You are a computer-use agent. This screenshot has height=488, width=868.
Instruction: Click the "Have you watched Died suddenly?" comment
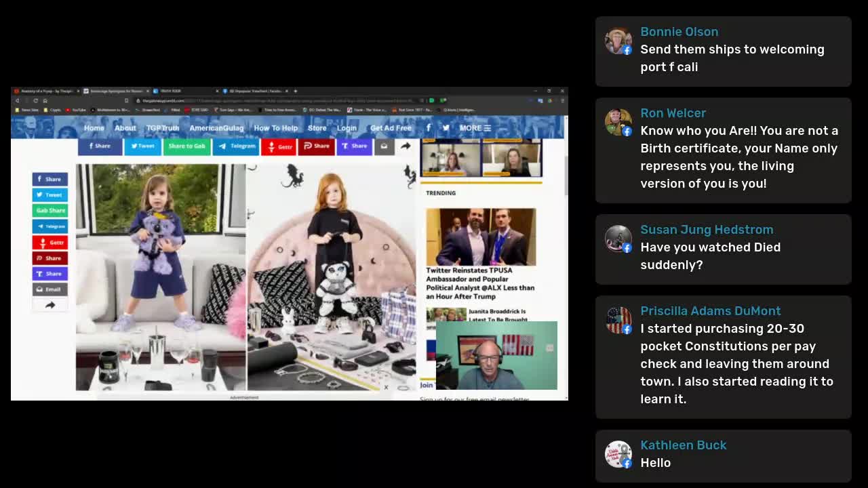click(x=710, y=256)
